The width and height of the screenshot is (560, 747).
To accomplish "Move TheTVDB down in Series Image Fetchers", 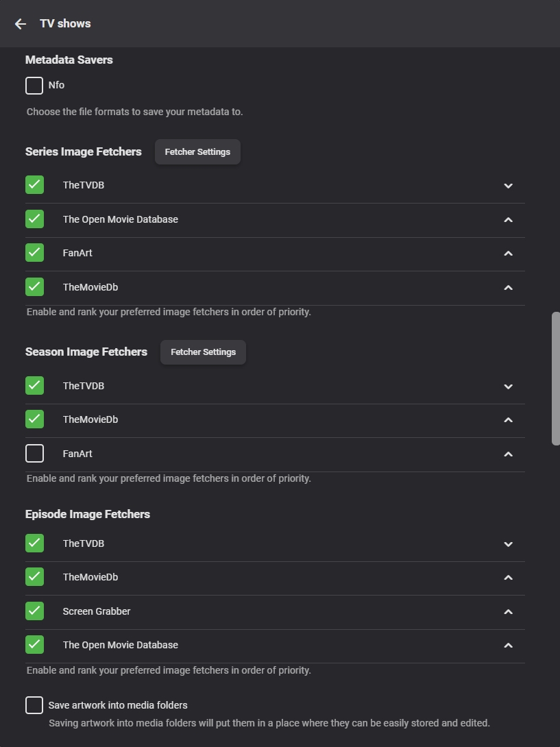I will coord(508,186).
